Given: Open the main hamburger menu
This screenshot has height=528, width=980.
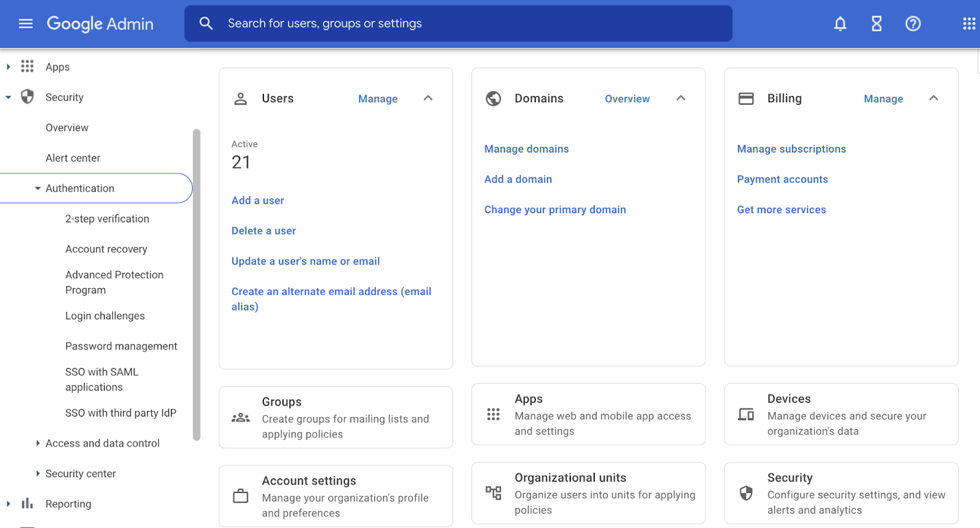Looking at the screenshot, I should click(x=26, y=24).
